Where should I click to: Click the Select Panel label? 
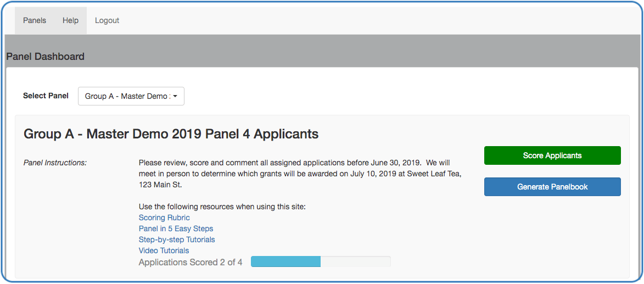click(46, 96)
